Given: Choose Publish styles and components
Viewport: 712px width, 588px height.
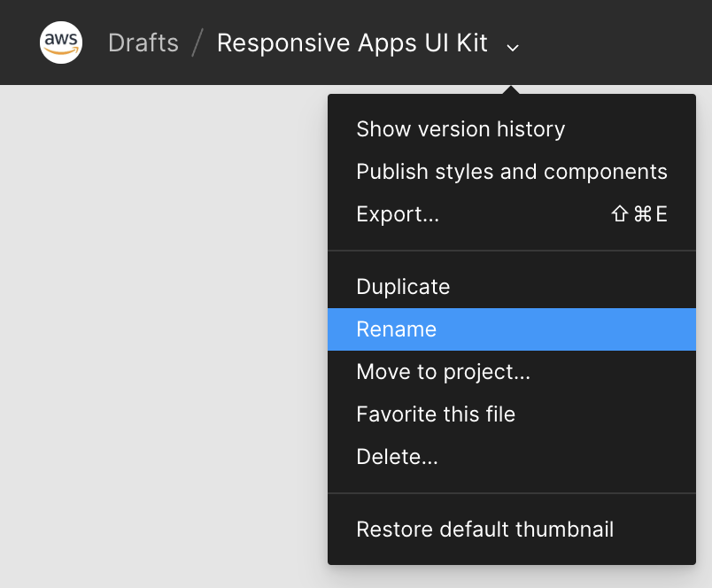Looking at the screenshot, I should [511, 172].
